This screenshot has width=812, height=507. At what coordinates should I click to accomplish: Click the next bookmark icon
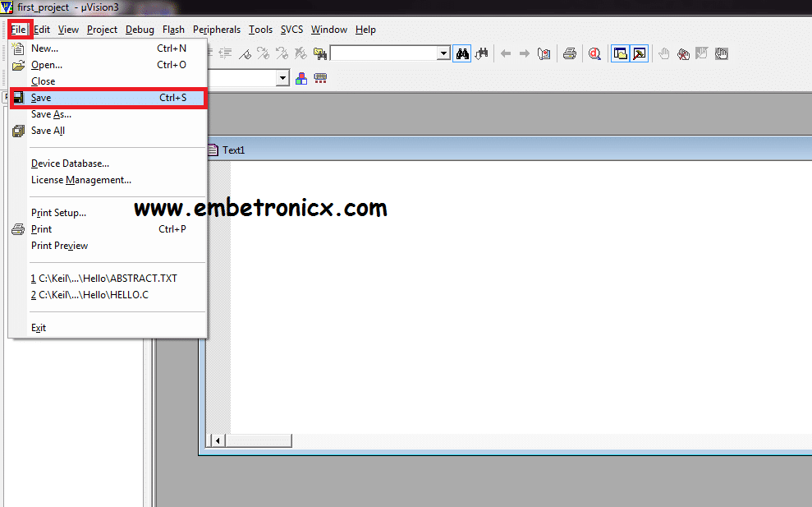click(263, 53)
